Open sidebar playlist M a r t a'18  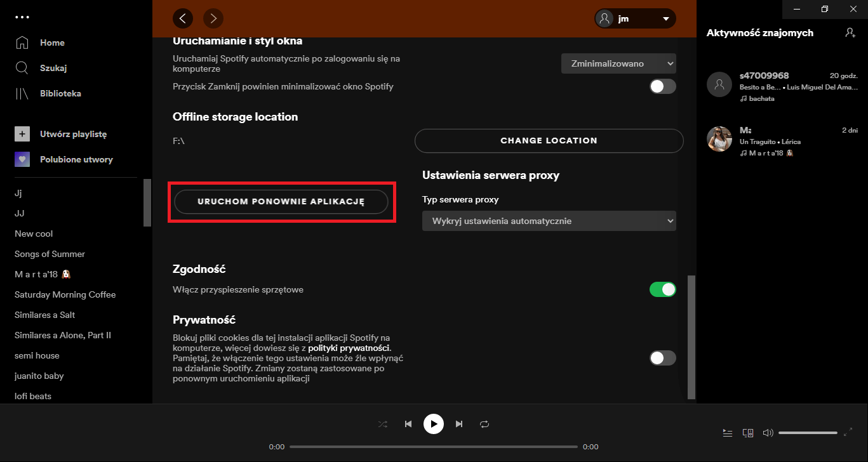[x=42, y=274]
